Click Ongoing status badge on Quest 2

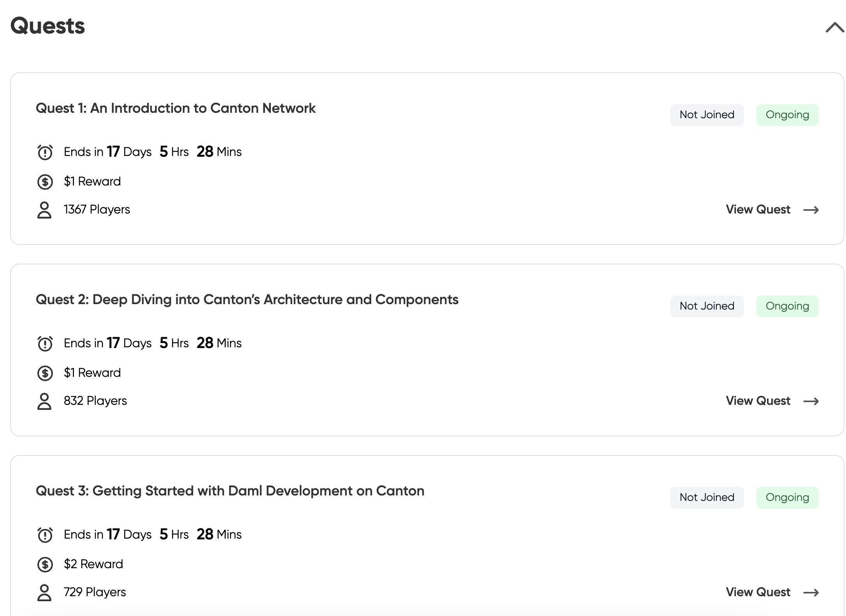tap(787, 306)
